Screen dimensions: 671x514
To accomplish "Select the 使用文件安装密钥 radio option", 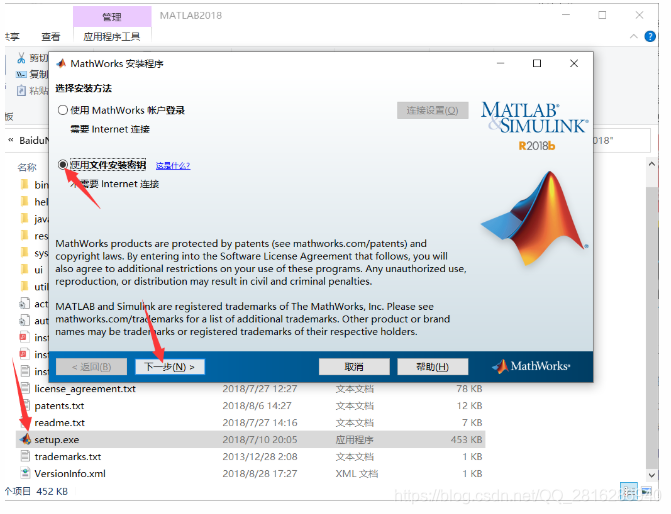I will pos(63,164).
